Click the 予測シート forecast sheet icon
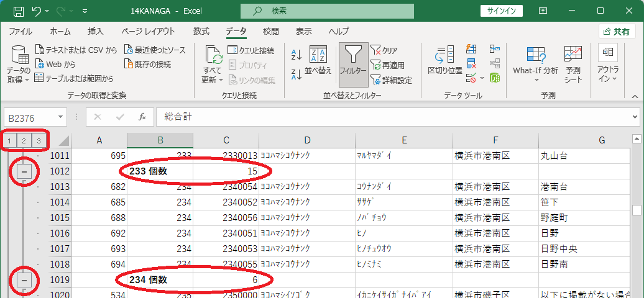Image resolution: width=644 pixels, height=298 pixels. (x=573, y=63)
